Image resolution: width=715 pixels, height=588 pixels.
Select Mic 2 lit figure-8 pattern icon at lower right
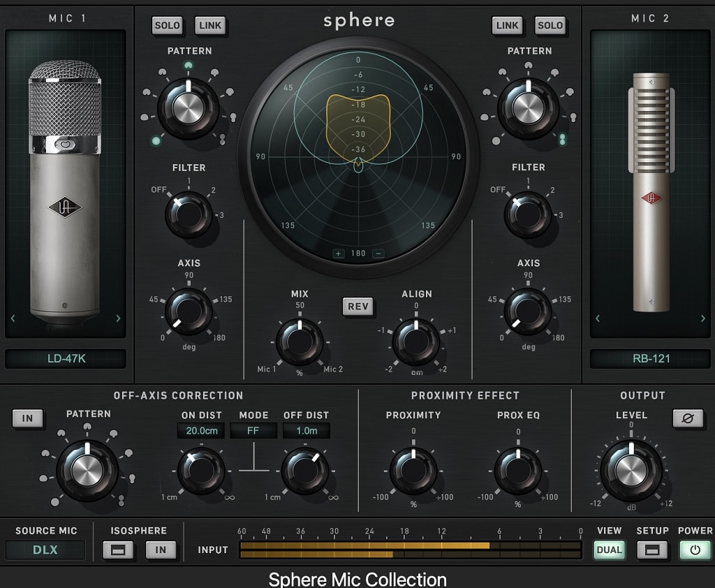point(562,139)
